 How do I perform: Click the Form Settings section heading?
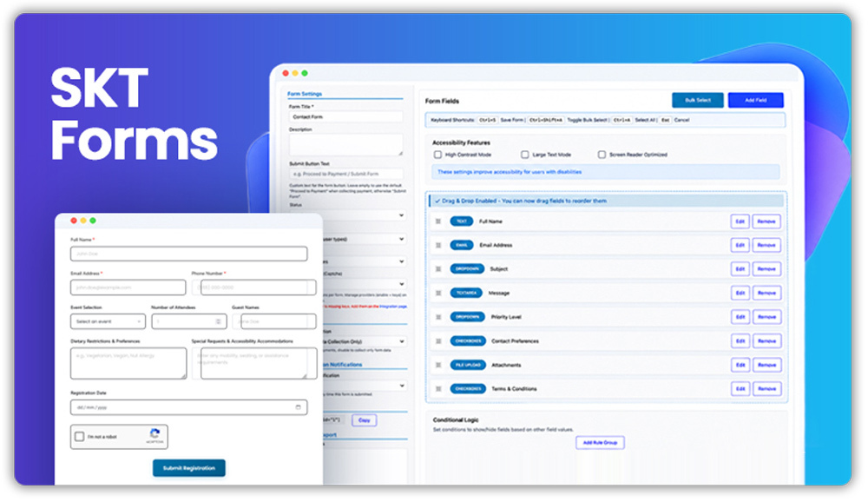tap(305, 94)
